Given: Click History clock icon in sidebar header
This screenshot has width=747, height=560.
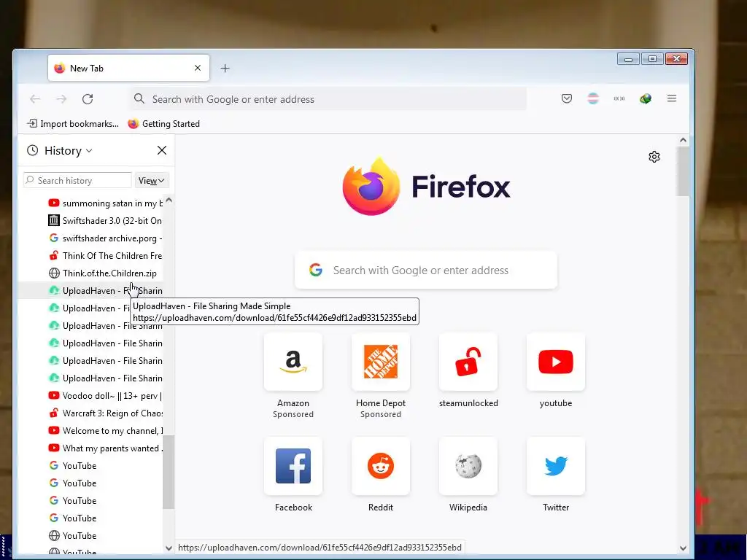Looking at the screenshot, I should tap(32, 150).
